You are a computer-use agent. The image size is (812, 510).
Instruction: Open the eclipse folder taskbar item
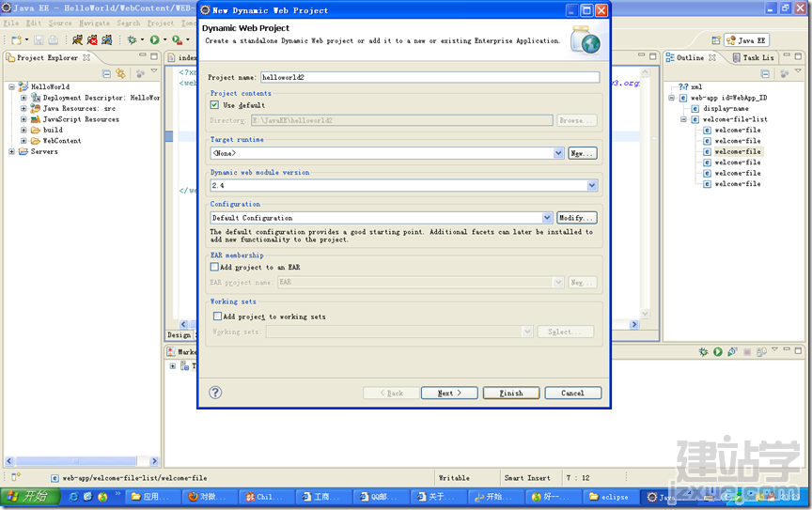click(609, 497)
